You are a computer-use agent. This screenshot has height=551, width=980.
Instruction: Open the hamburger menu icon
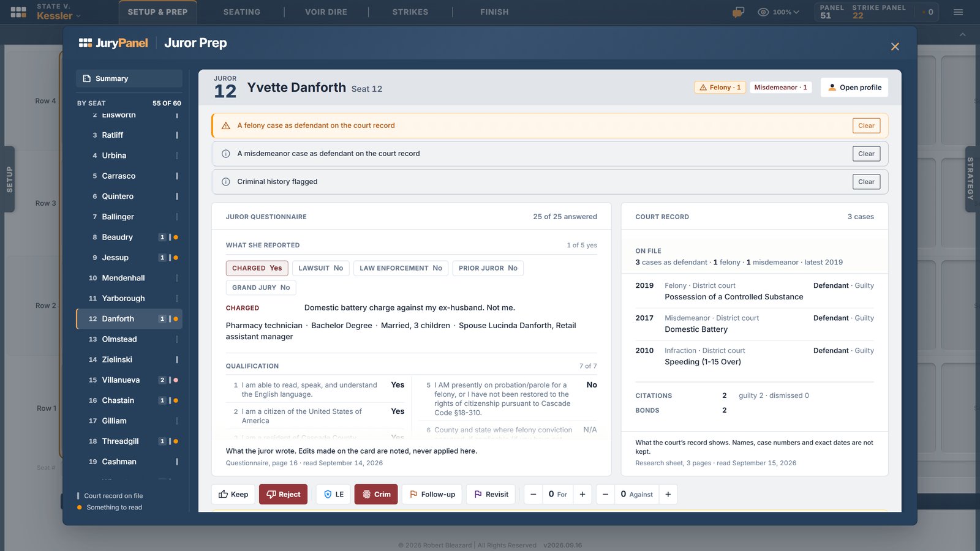click(958, 12)
